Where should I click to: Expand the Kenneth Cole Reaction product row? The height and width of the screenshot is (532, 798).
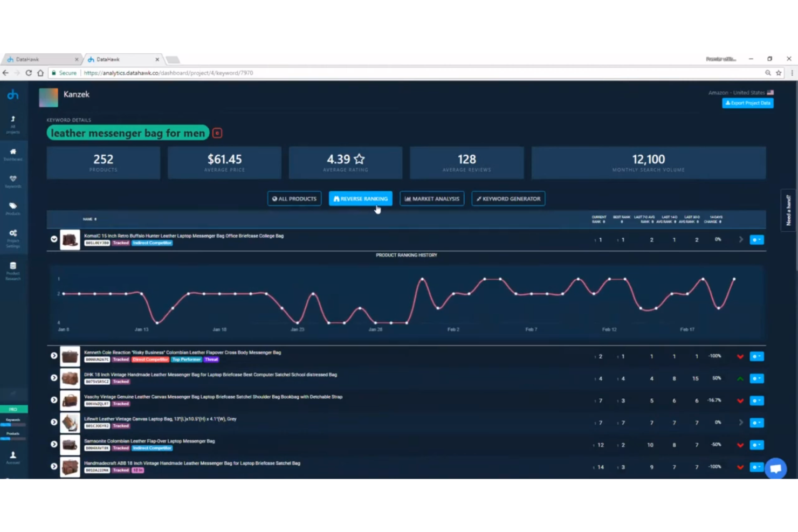click(x=54, y=356)
